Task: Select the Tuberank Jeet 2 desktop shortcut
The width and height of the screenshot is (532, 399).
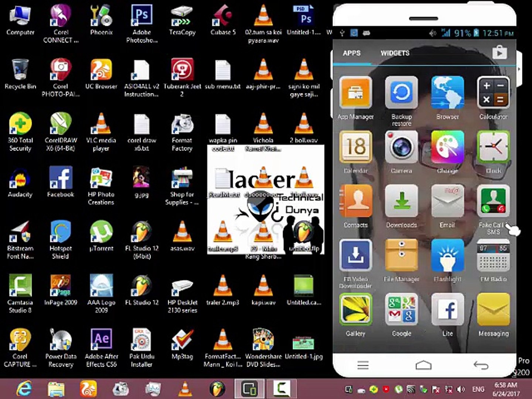Action: click(x=182, y=78)
